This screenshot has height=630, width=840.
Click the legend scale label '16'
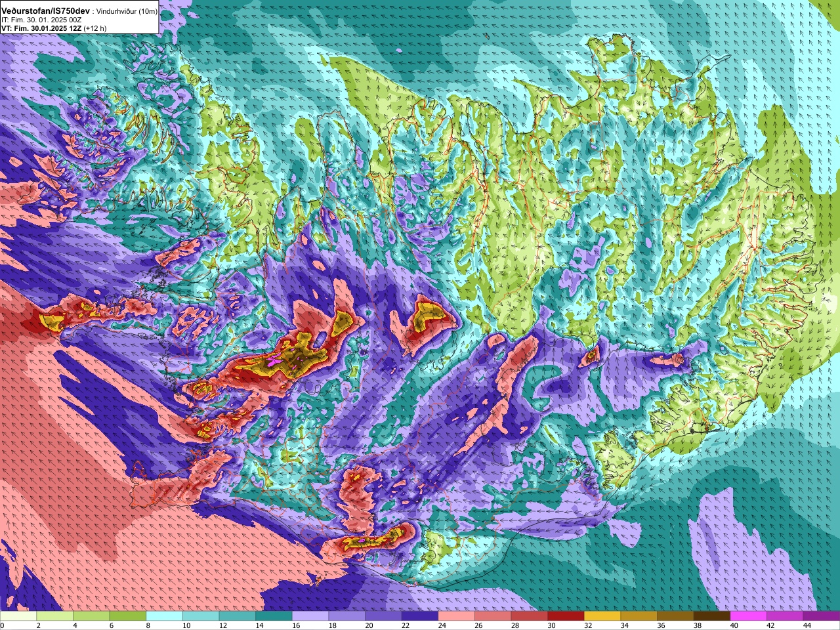(x=296, y=625)
